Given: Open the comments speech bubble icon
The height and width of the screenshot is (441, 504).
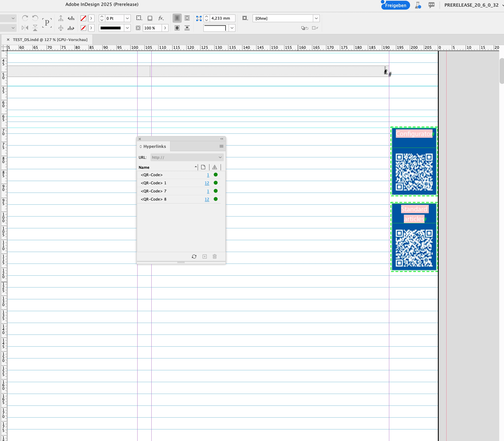Looking at the screenshot, I should click(x=431, y=5).
